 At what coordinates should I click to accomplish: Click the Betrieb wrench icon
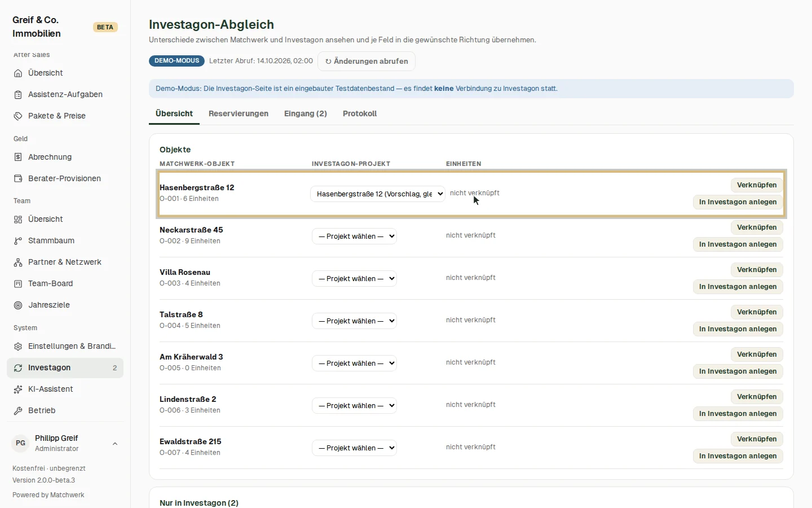click(18, 411)
